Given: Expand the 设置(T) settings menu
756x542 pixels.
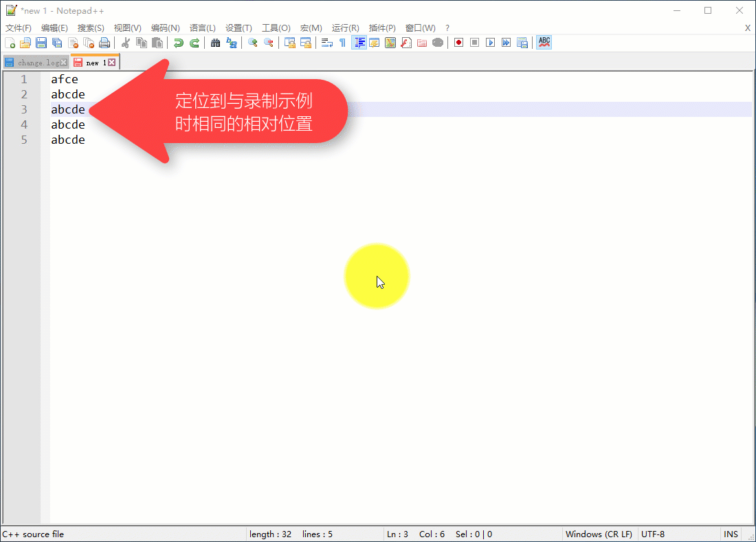Looking at the screenshot, I should (x=238, y=28).
